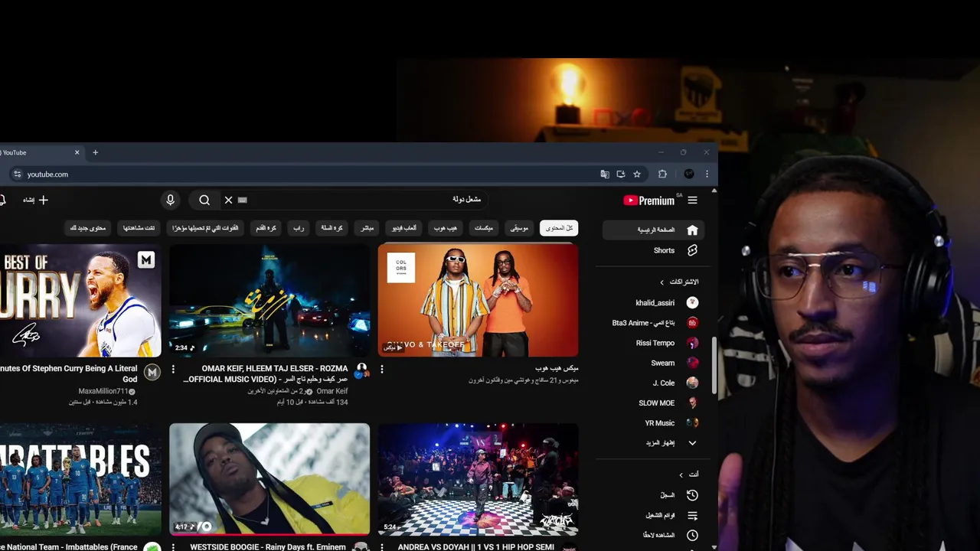Open the History sidebar entry

tap(653, 495)
